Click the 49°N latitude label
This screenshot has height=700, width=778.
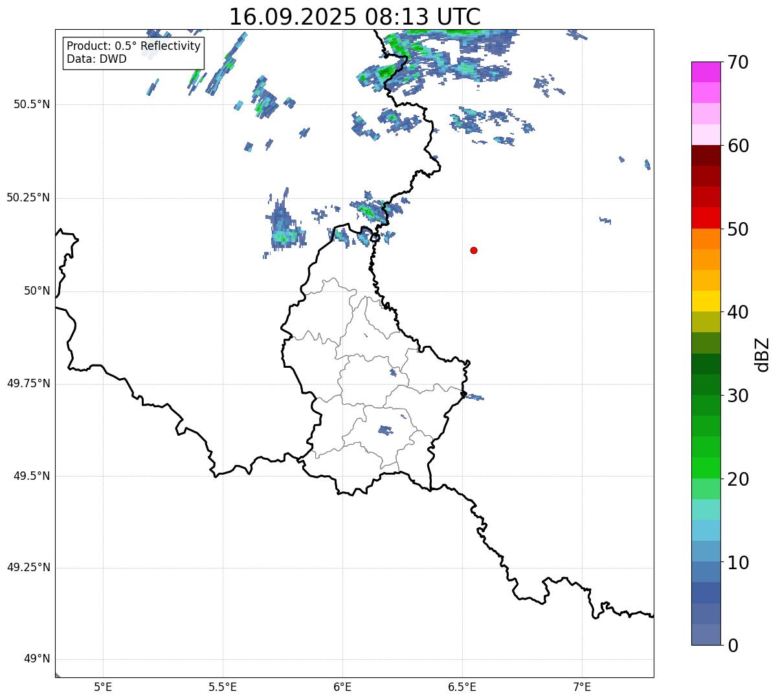(36, 659)
